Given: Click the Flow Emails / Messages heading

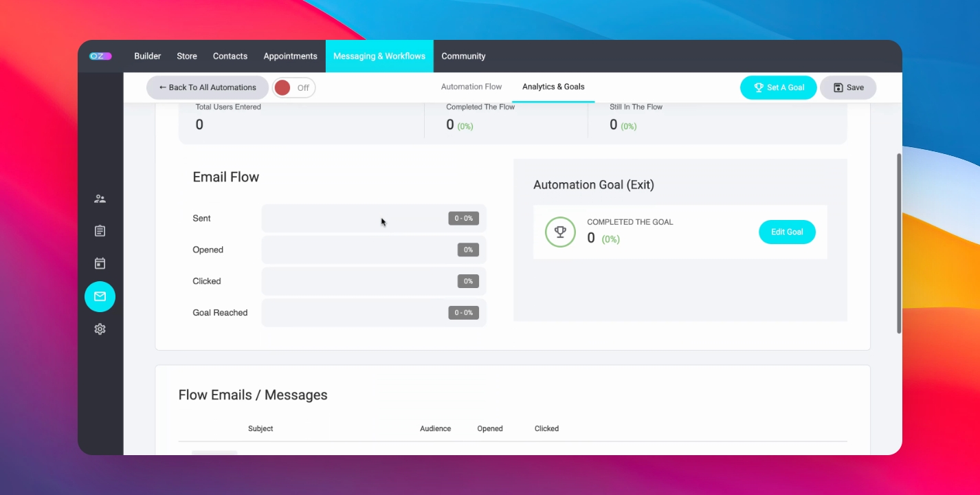Looking at the screenshot, I should (253, 395).
